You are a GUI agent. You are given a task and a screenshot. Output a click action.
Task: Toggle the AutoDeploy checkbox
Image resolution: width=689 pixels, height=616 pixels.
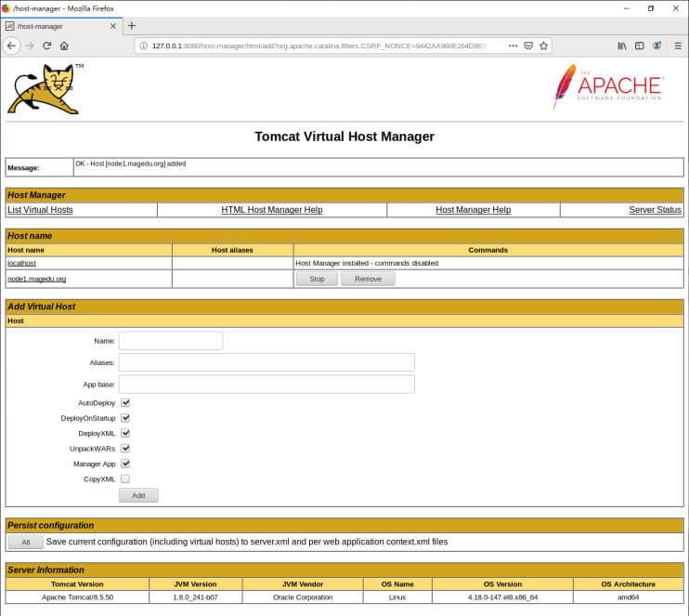(125, 402)
